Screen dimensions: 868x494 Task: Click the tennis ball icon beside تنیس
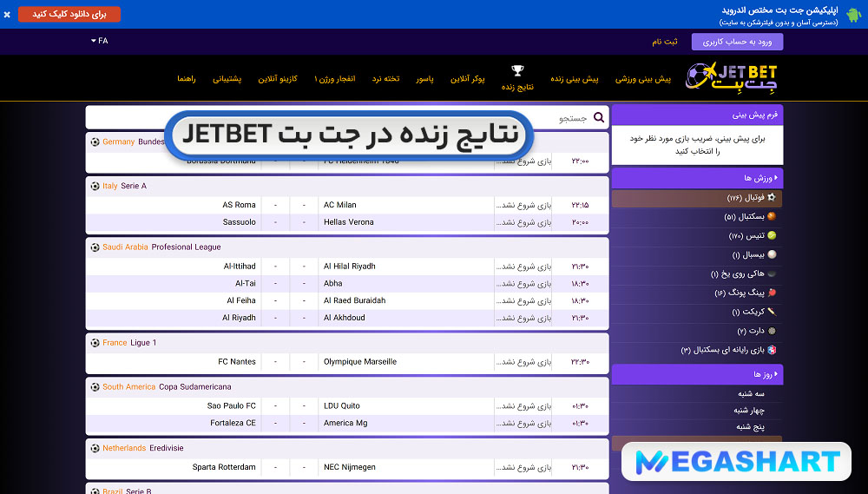pos(771,235)
